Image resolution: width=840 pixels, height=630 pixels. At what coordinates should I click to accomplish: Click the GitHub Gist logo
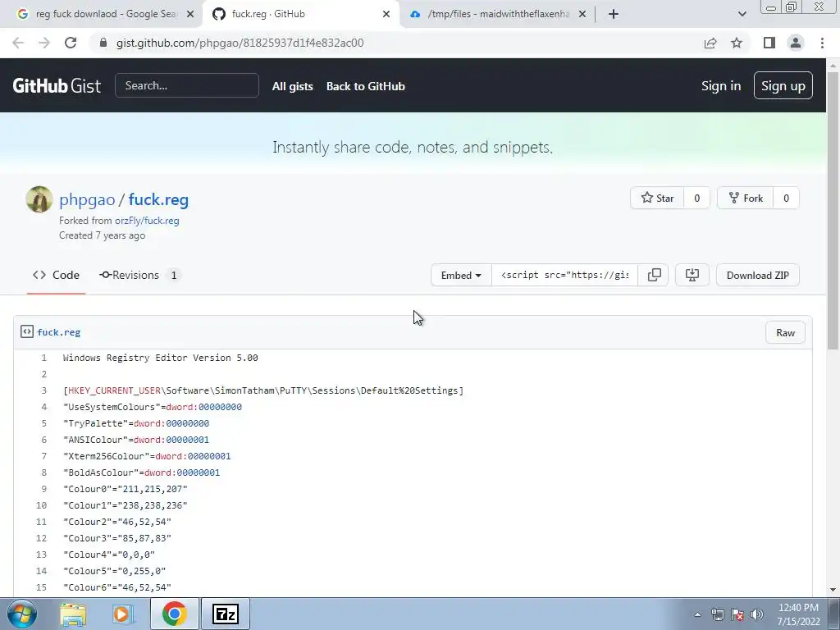pos(57,85)
